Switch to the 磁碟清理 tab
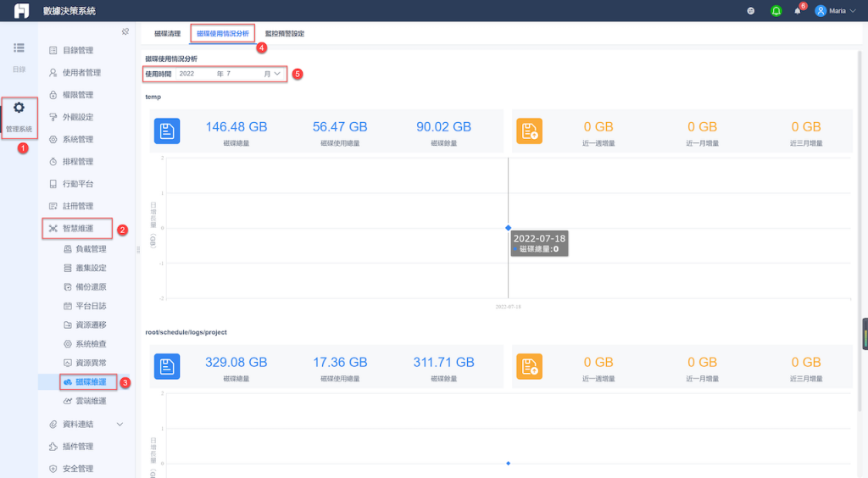The height and width of the screenshot is (478, 868). (167, 34)
